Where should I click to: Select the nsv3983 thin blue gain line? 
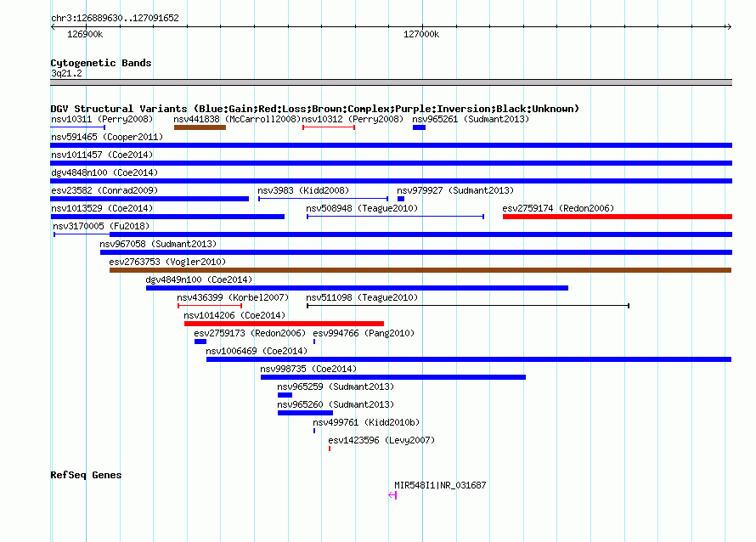click(324, 199)
